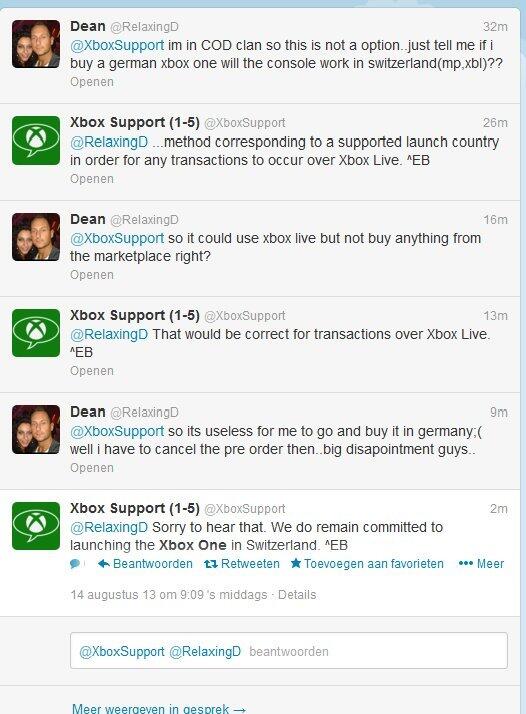Screen dimensions: 526x714
Task: Open the 14 augustus 13 timestamp link
Action: point(169,595)
